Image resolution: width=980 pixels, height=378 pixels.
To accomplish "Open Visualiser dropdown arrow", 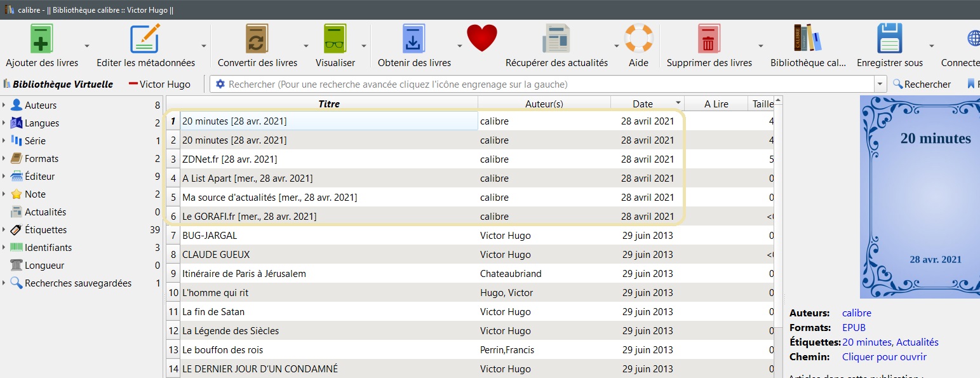I will click(364, 46).
